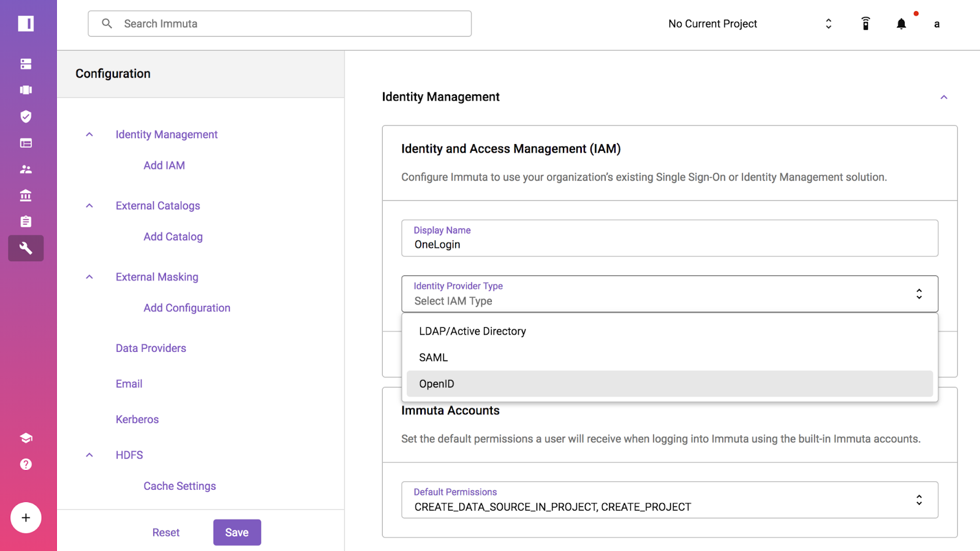Open the Audit clipboard icon
Viewport: 980px width, 551px height.
coord(26,221)
